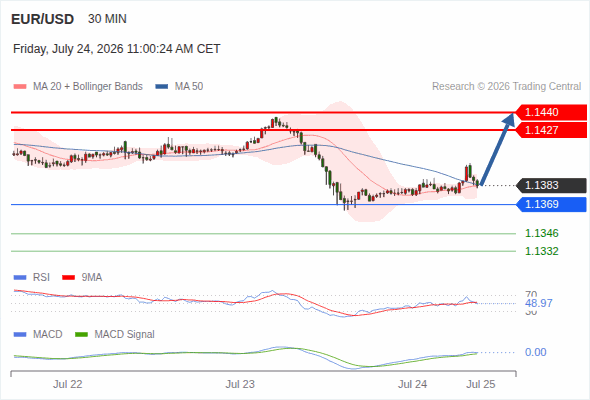
Task: Click the MACD Signal green legend marker
Action: 82,335
